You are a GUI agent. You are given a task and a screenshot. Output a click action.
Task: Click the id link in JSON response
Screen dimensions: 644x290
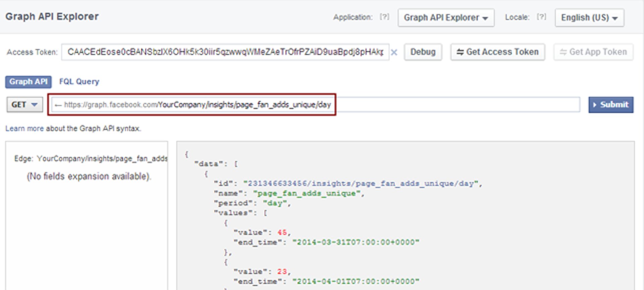361,183
